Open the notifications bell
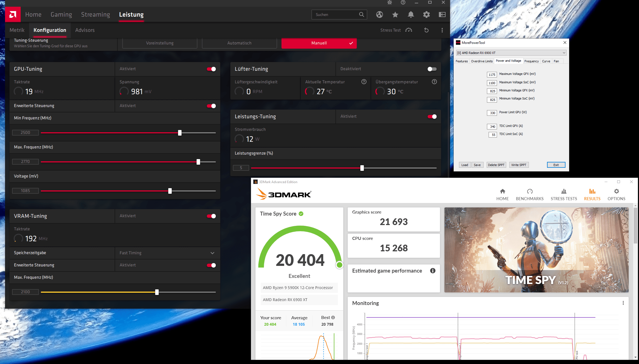The width and height of the screenshot is (639, 364). tap(411, 15)
